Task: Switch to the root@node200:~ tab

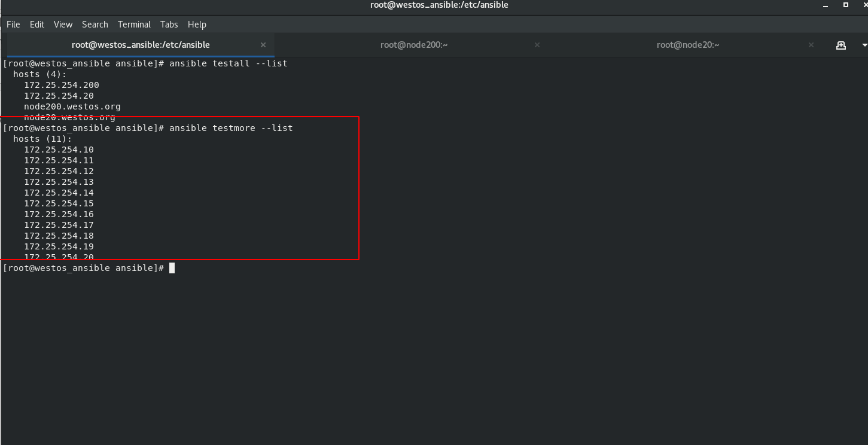Action: [x=414, y=45]
